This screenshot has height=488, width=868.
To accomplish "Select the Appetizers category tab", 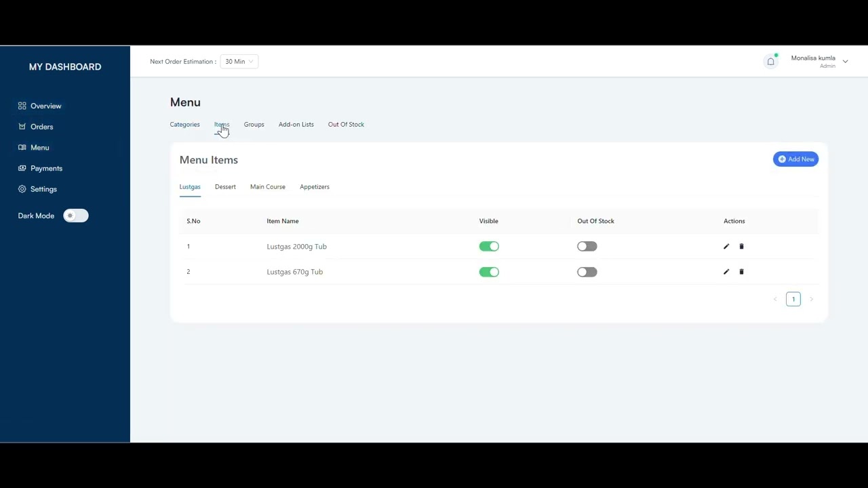I will coord(314,187).
